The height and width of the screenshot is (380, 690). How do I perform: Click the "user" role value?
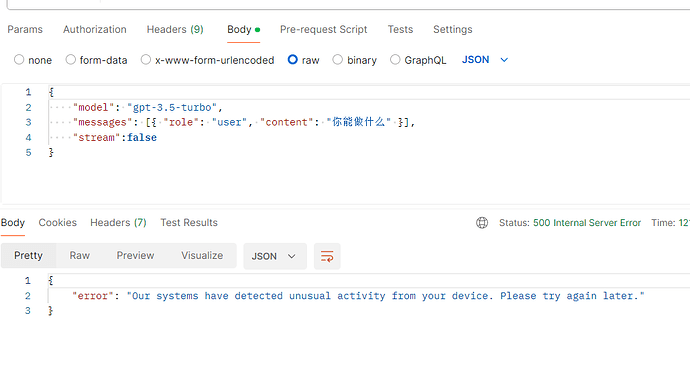point(229,122)
